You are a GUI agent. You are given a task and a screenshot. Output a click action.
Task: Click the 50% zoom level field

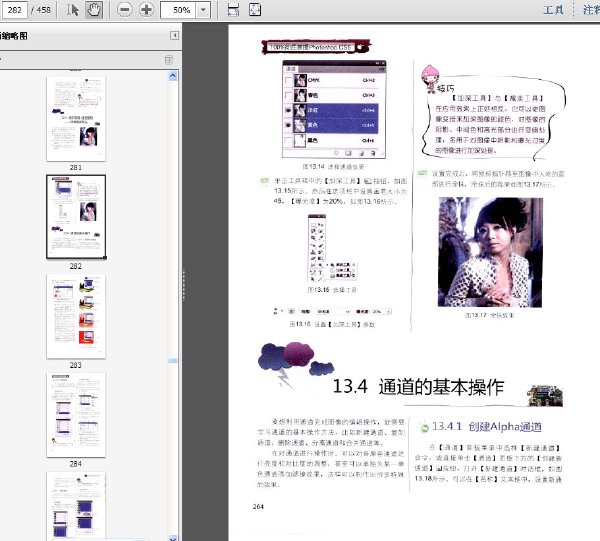click(x=178, y=10)
